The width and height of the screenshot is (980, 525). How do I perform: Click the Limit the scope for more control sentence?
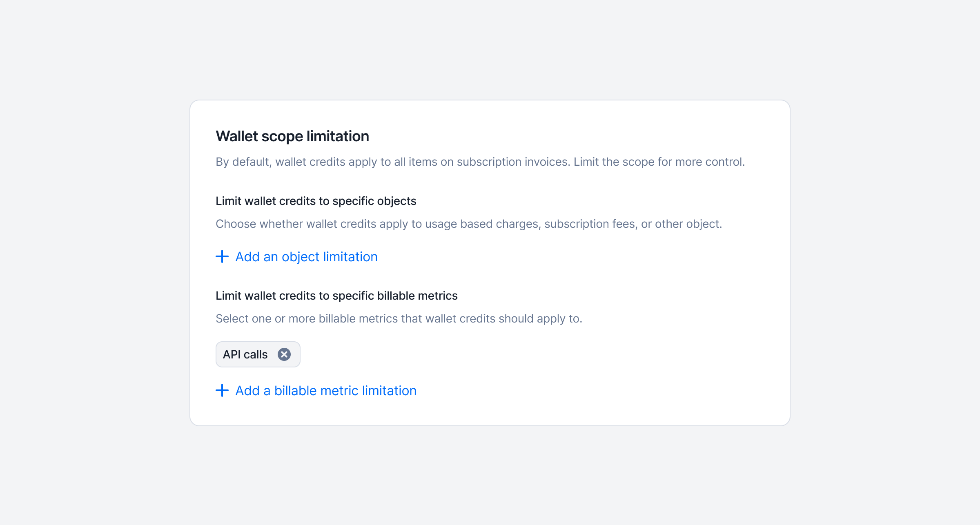coord(659,162)
